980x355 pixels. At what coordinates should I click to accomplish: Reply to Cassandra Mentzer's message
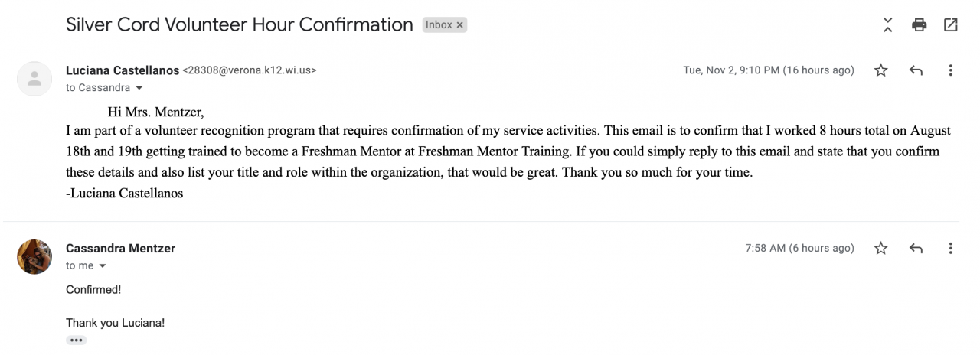(916, 248)
